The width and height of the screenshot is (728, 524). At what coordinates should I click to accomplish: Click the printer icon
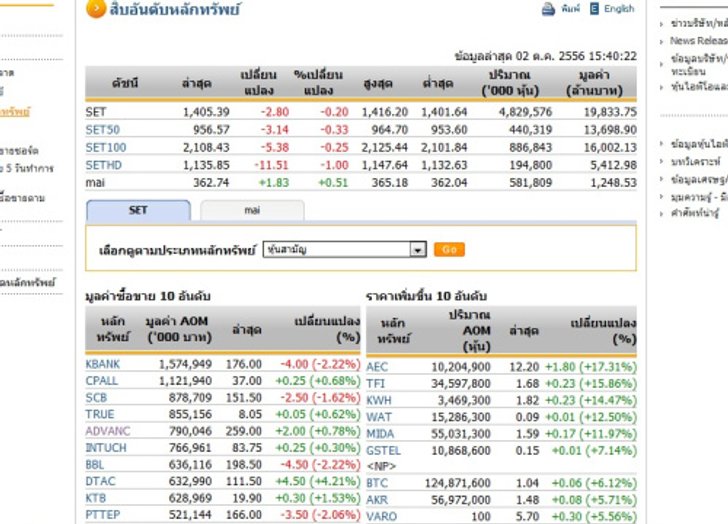548,9
